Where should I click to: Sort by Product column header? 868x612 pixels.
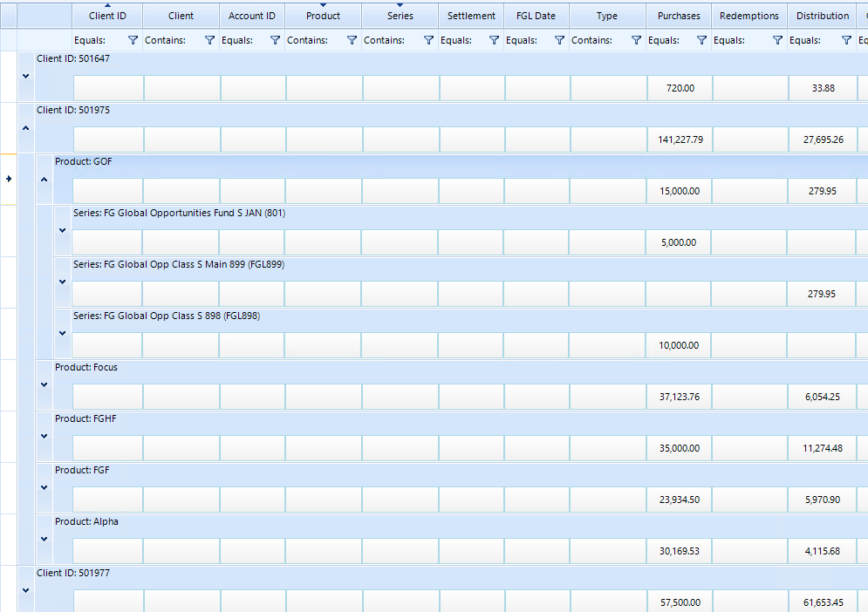324,16
